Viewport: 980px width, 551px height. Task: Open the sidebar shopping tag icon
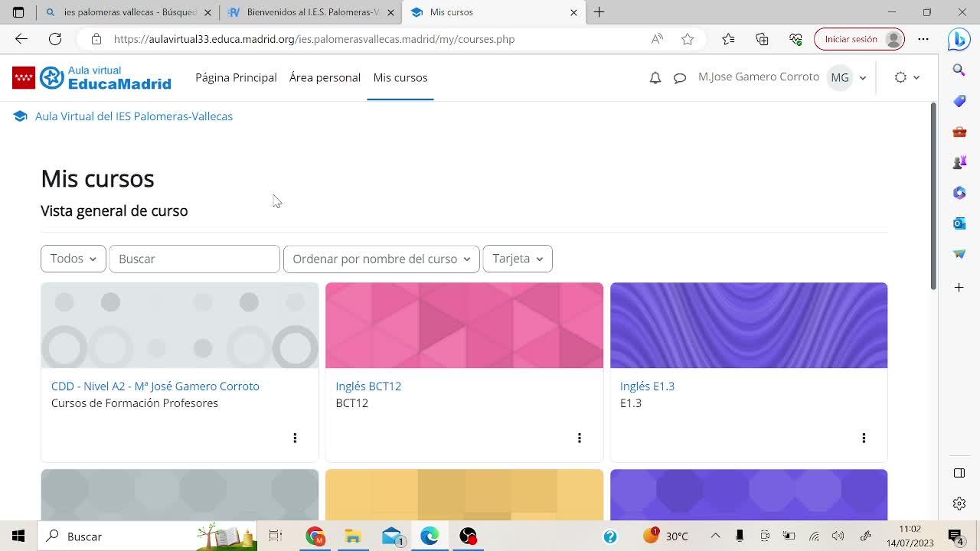pyautogui.click(x=959, y=101)
